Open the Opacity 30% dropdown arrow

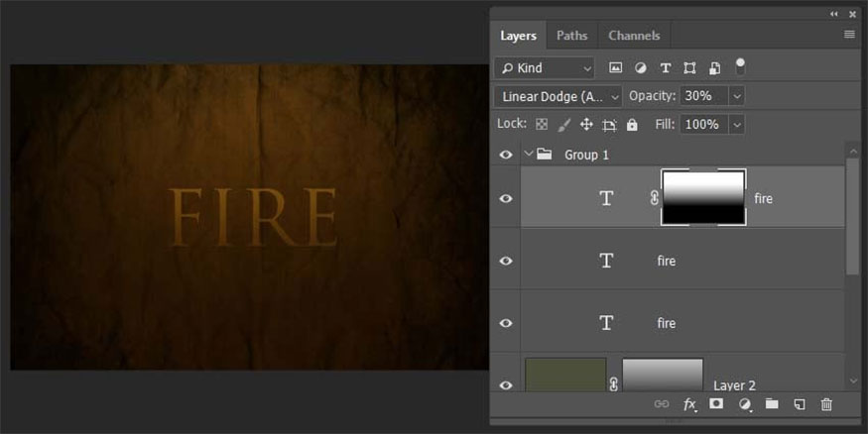click(736, 96)
